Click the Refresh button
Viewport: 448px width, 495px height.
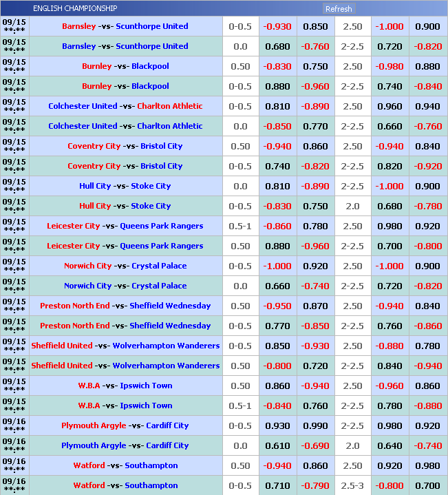(339, 9)
